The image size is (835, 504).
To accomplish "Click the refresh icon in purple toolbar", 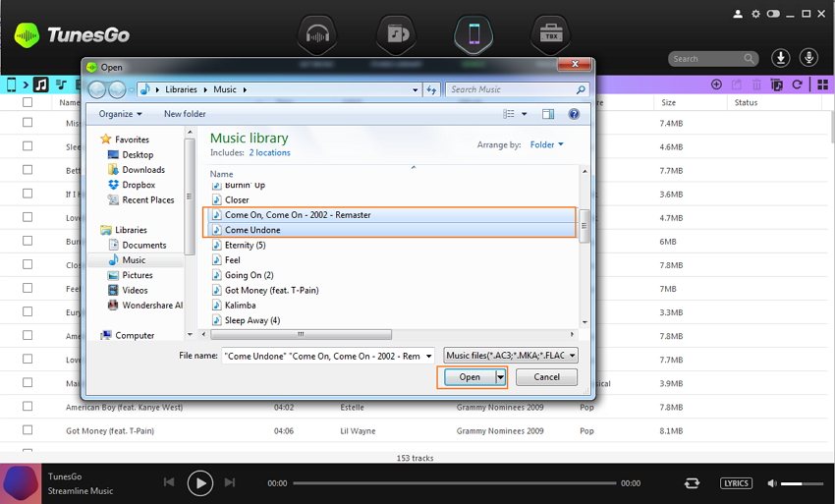I will pos(797,85).
